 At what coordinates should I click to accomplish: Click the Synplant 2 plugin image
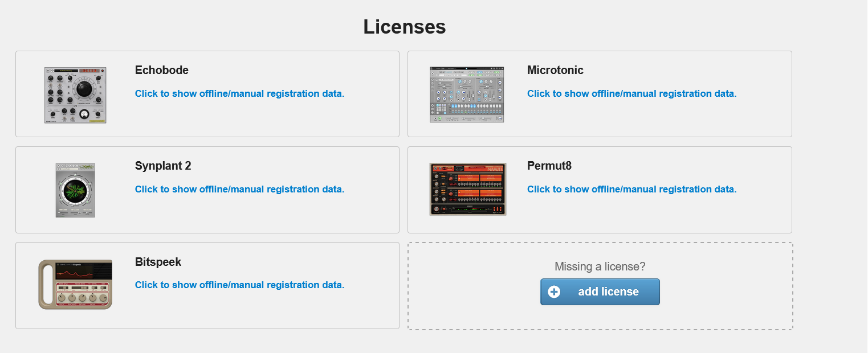tap(75, 190)
